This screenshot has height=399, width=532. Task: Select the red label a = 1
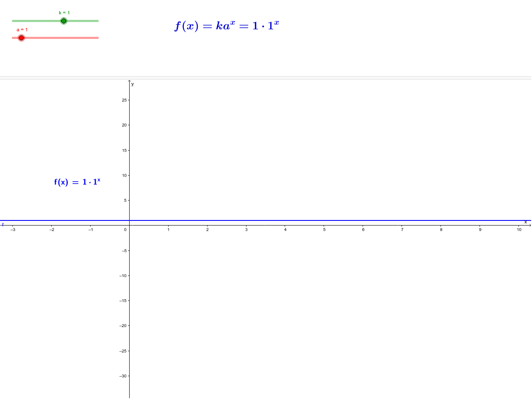[22, 30]
